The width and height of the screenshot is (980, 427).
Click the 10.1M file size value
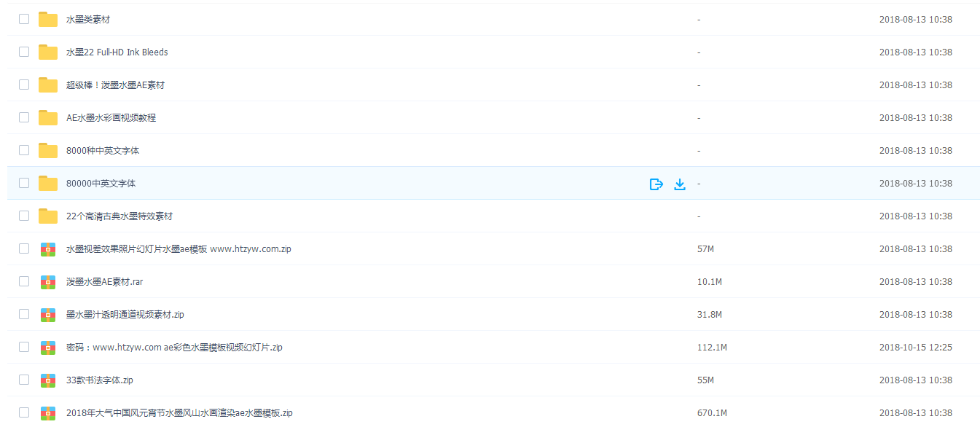[x=709, y=282]
